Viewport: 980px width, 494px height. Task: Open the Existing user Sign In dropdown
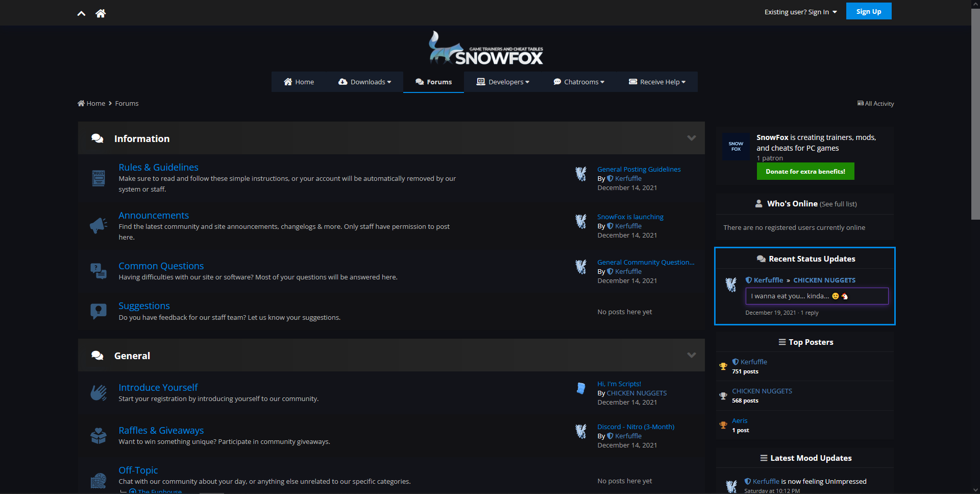tap(800, 12)
